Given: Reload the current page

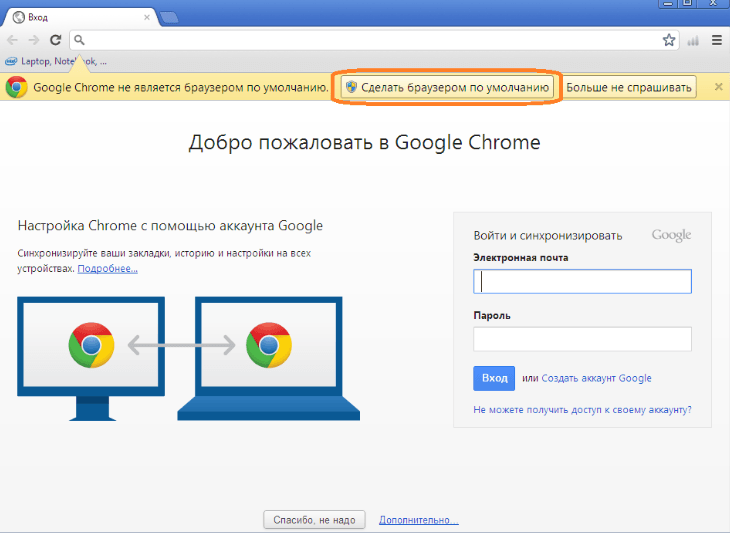Looking at the screenshot, I should 55,40.
